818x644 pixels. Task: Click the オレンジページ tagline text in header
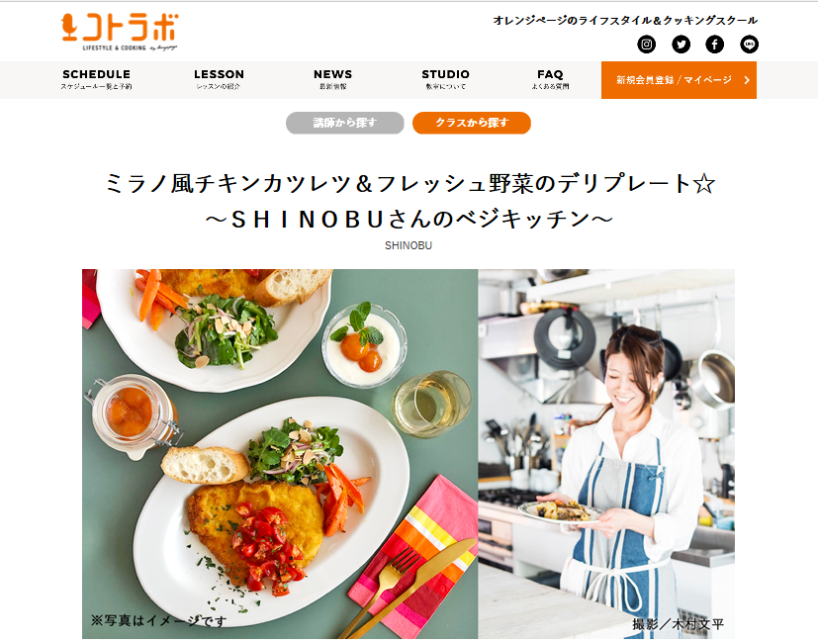pos(625,21)
